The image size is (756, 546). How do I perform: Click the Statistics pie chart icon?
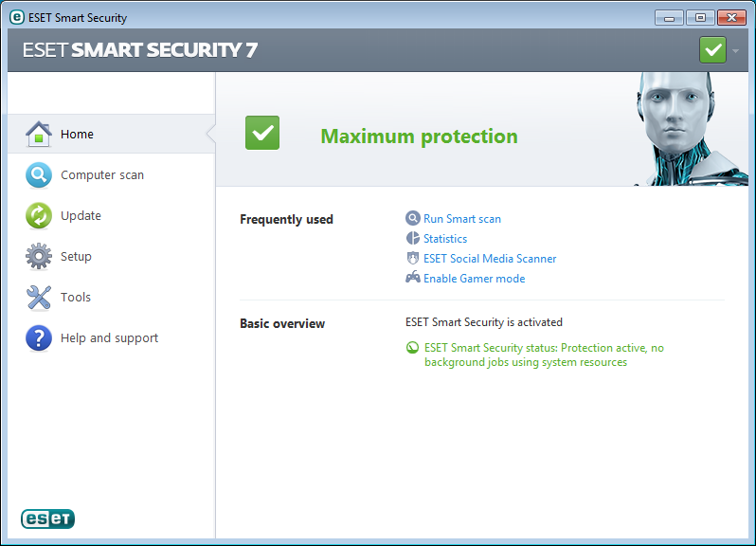(412, 239)
